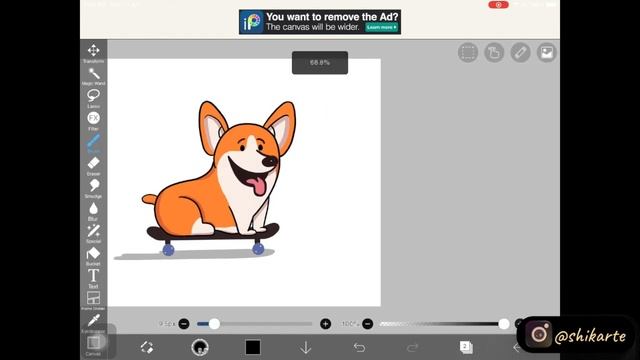640x360 pixels.
Task: Select the Bucket fill tool
Action: 93,256
